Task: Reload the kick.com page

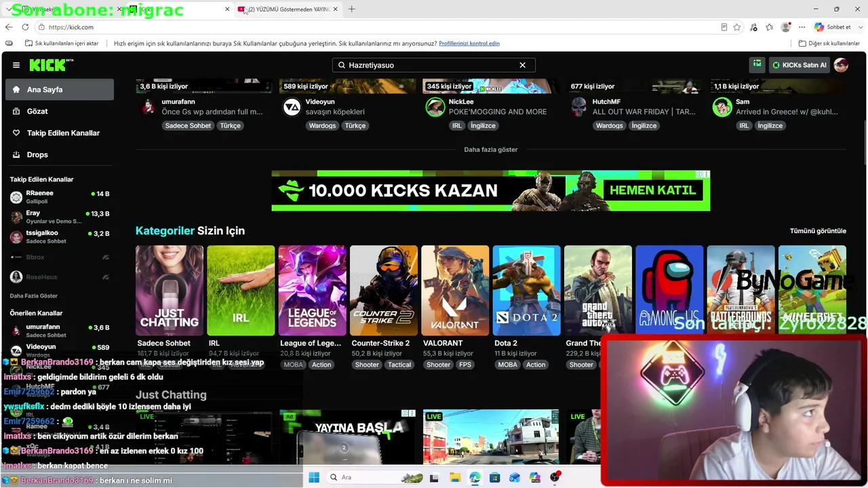Action: point(25,27)
